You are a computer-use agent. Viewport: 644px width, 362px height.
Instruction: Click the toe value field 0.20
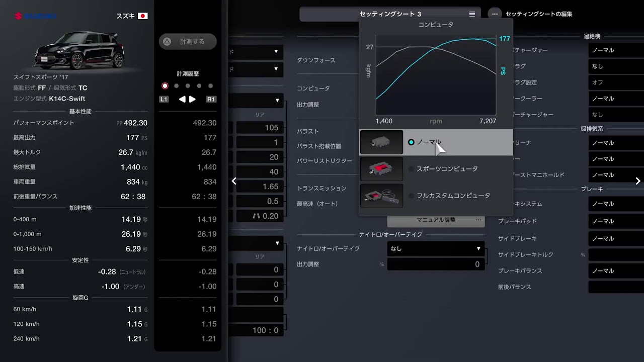(x=260, y=216)
